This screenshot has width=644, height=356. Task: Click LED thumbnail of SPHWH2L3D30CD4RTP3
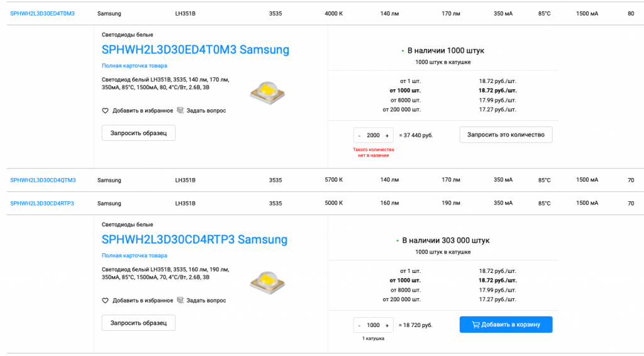click(267, 282)
